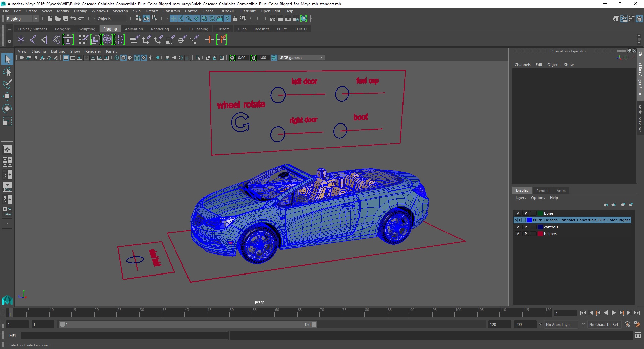Activate the Scale tool in toolbox
The height and width of the screenshot is (349, 644).
pos(7,121)
